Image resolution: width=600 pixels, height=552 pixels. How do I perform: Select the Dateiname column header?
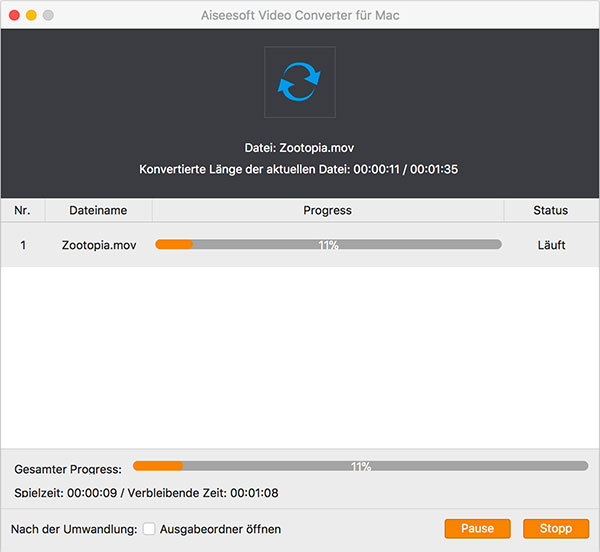click(x=98, y=210)
